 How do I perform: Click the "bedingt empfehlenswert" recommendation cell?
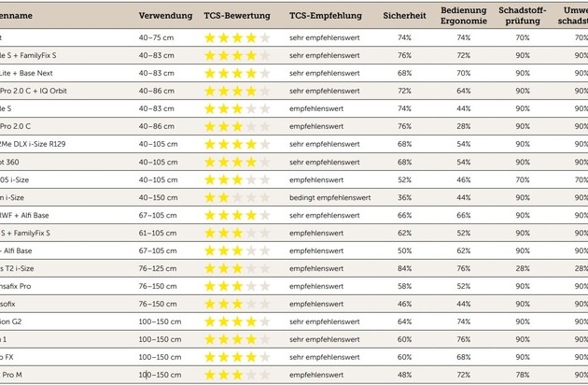tap(329, 198)
